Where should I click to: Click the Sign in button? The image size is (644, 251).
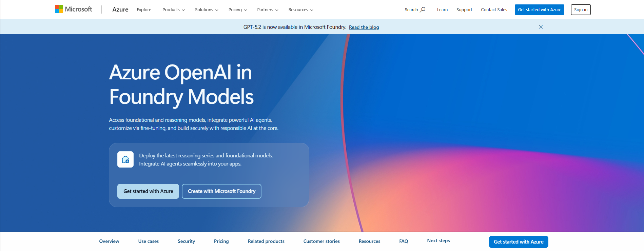tap(581, 9)
